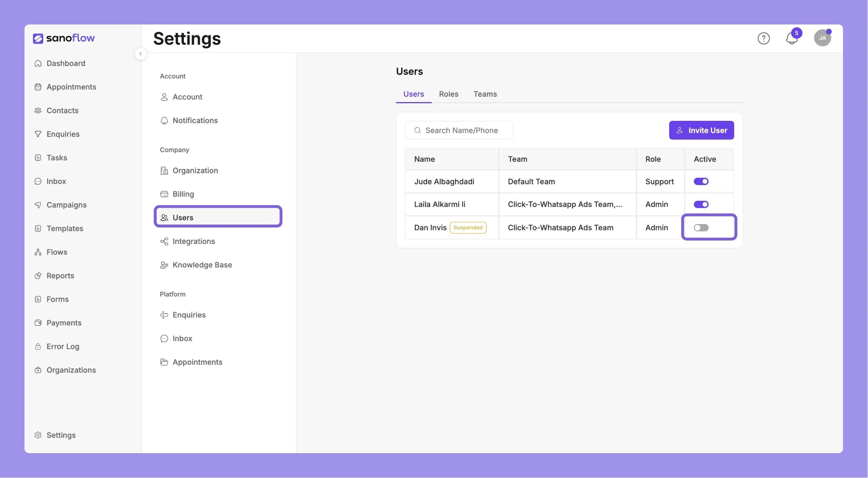Open the Contacts people icon
Viewport: 868px width, 478px height.
point(38,111)
